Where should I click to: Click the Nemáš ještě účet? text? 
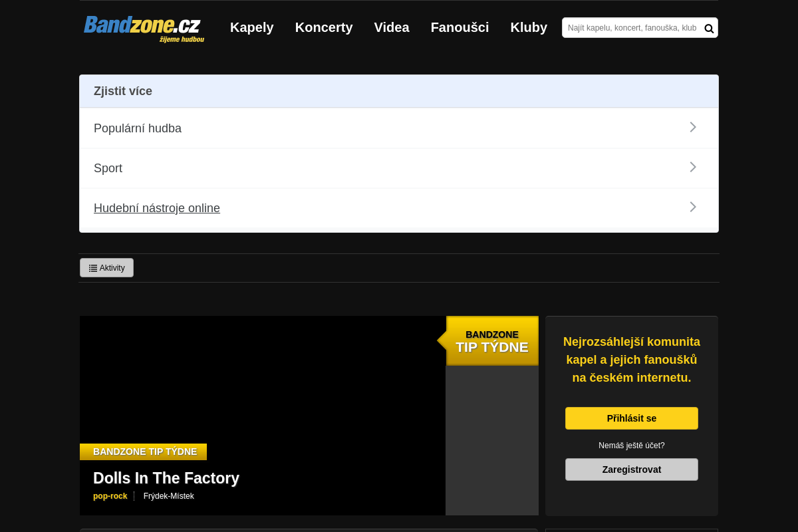[632, 446]
